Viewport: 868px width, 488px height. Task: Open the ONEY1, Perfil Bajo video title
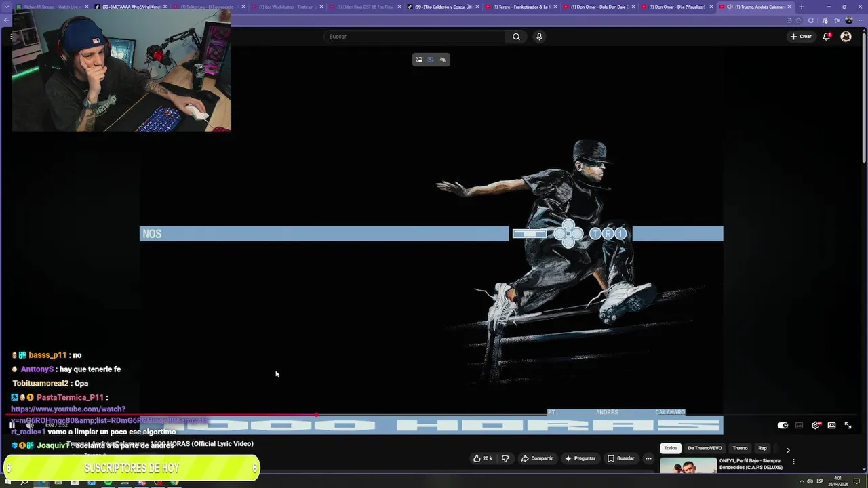(x=751, y=464)
